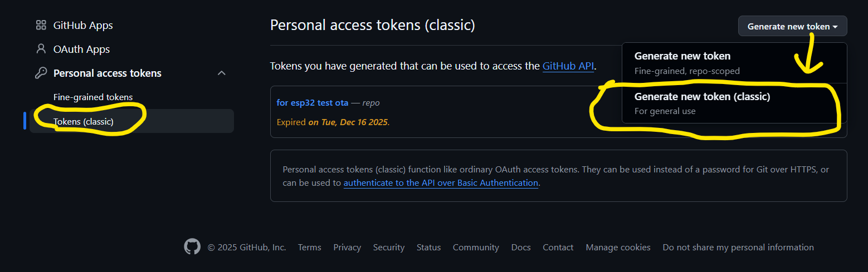Click the GitHub Apps grid icon
Viewport: 868px width, 272px height.
[41, 25]
